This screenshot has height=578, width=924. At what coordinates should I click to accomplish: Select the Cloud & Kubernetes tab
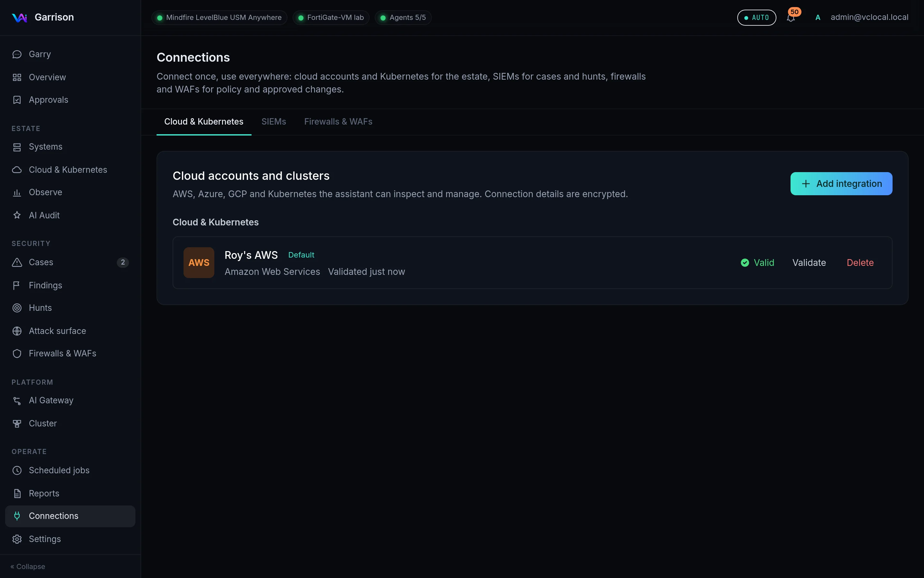click(x=203, y=122)
